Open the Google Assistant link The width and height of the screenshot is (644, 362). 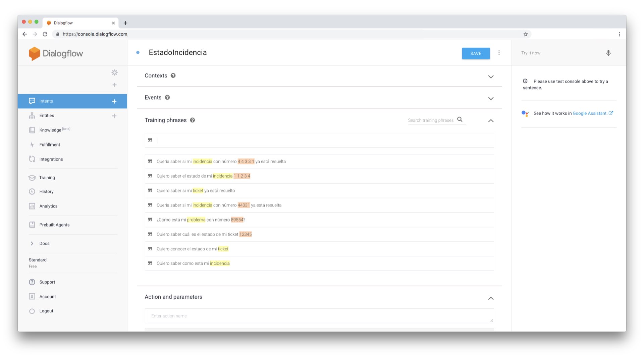tap(590, 113)
